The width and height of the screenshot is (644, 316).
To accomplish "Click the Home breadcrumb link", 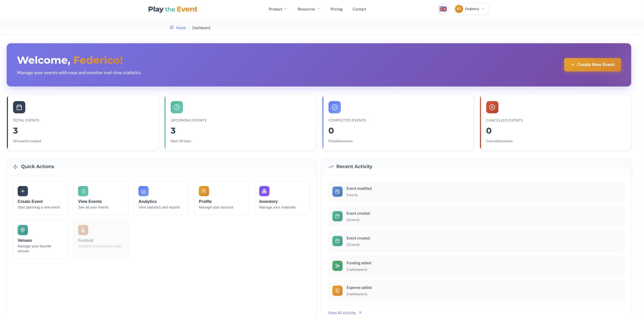I will point(181,28).
